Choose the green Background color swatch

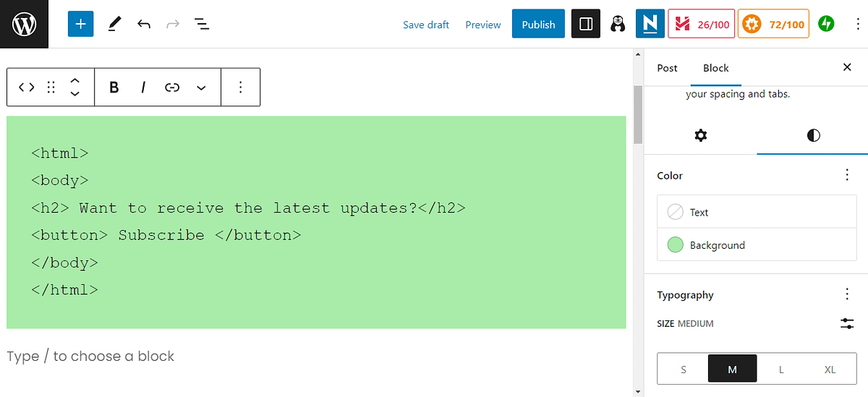(757, 245)
